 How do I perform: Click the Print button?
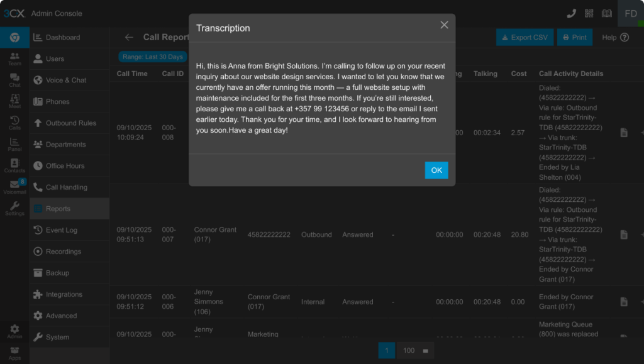[574, 37]
